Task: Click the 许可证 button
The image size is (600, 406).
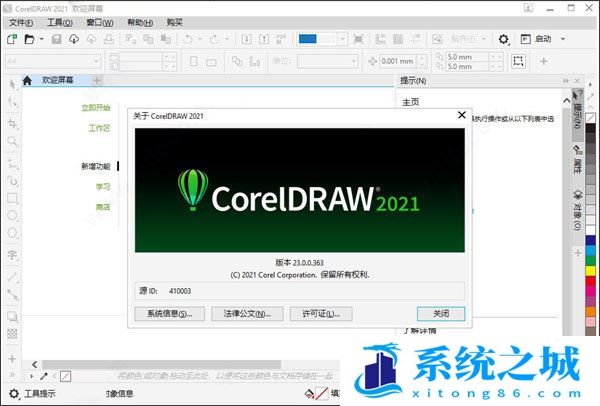Action: [321, 314]
